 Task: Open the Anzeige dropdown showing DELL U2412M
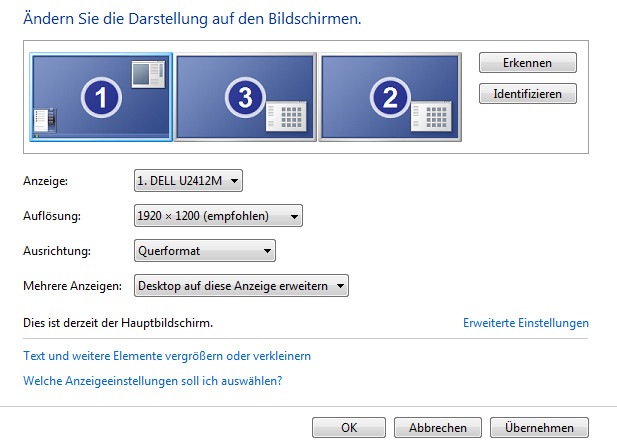pos(188,181)
